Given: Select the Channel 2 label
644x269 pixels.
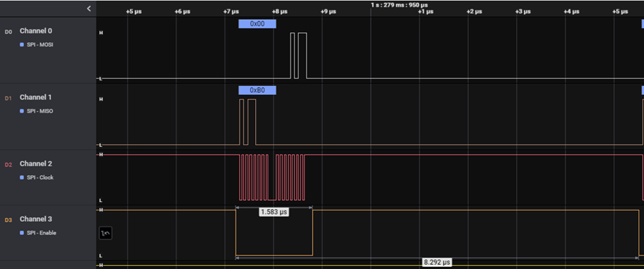Looking at the screenshot, I should pos(35,164).
